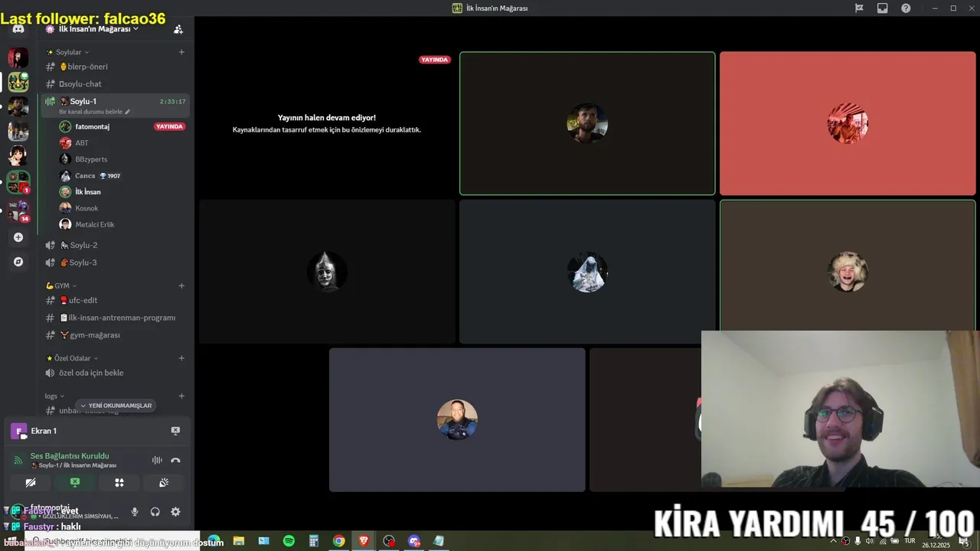Viewport: 980px width, 551px height.
Task: Open the soundboard button
Action: point(164,483)
